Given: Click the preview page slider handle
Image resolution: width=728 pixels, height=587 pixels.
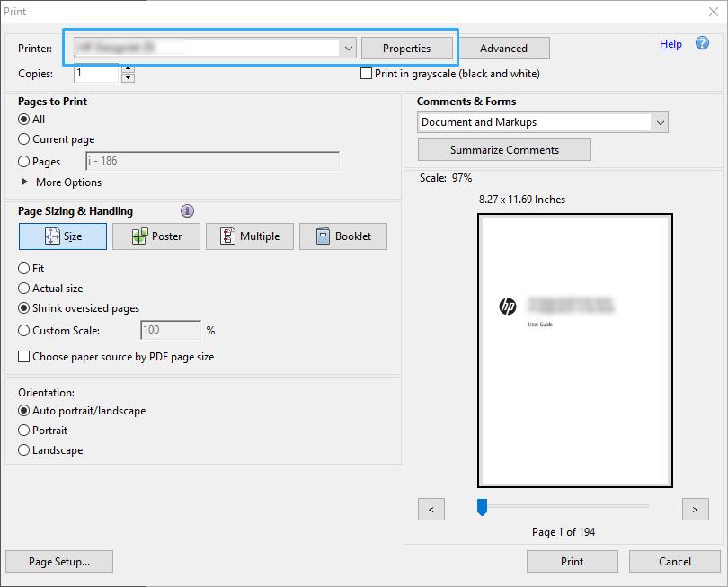Looking at the screenshot, I should (x=482, y=507).
